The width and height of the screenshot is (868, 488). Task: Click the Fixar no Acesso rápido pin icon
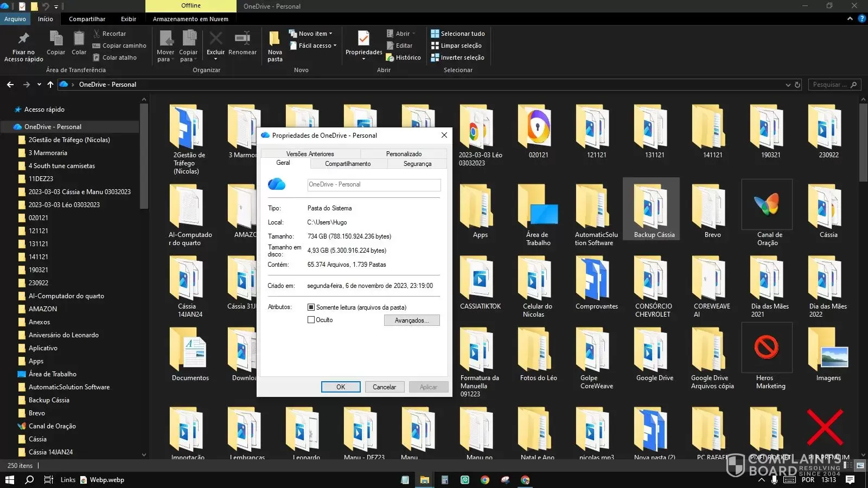tap(23, 38)
